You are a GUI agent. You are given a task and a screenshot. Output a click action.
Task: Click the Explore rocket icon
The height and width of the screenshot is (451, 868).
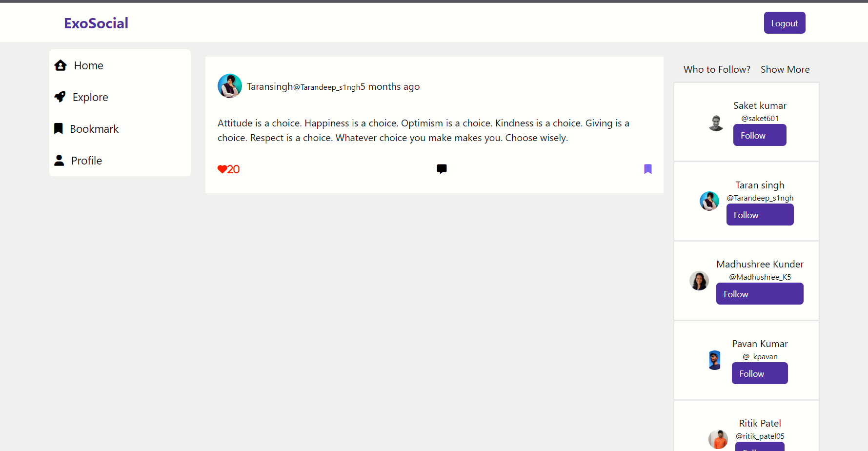(60, 97)
